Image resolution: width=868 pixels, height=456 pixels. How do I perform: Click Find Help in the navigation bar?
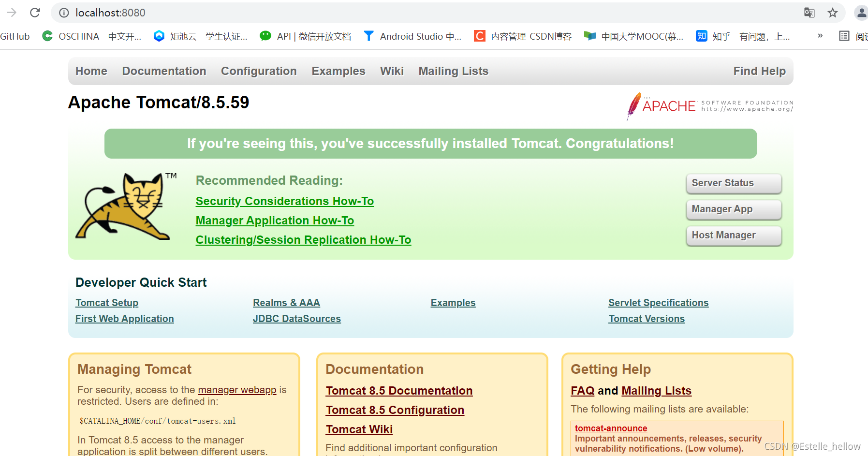[759, 71]
